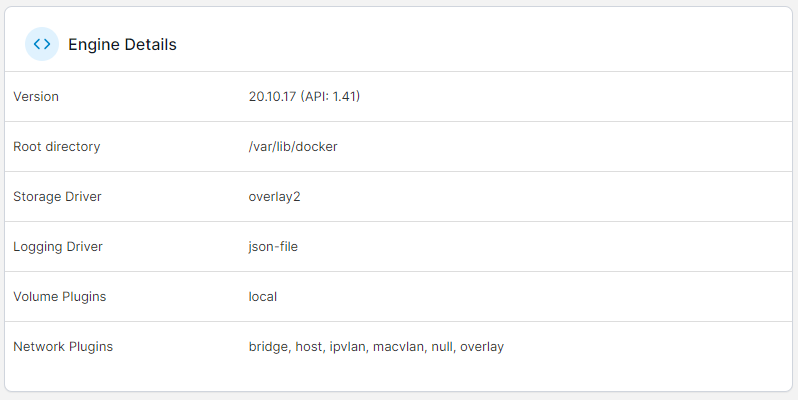The height and width of the screenshot is (400, 798).
Task: Select the local volume plugin value
Action: (263, 297)
